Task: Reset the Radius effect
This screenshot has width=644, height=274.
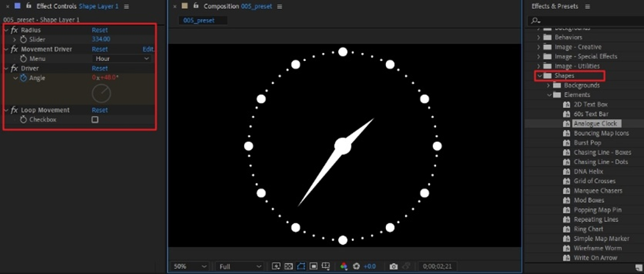Action: click(100, 30)
